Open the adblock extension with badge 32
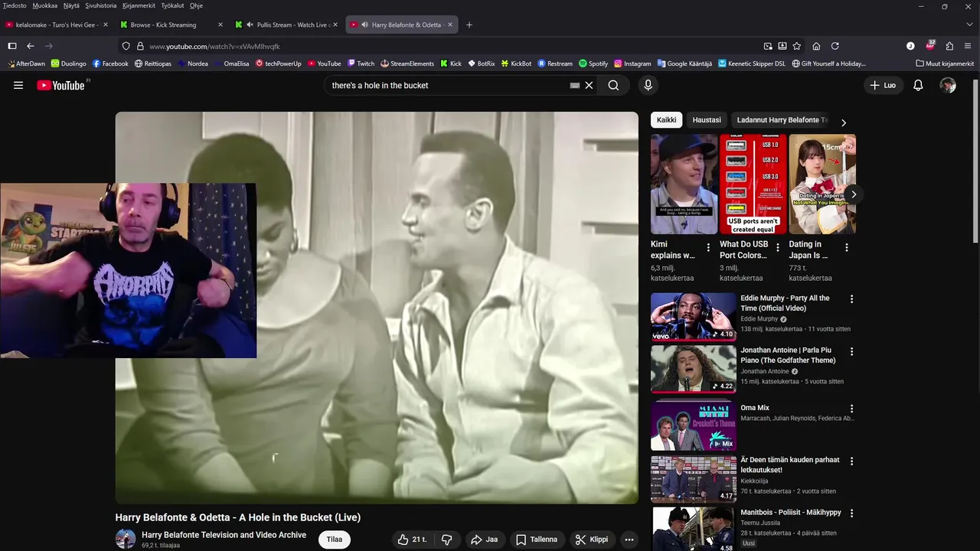The width and height of the screenshot is (980, 551). point(930,45)
